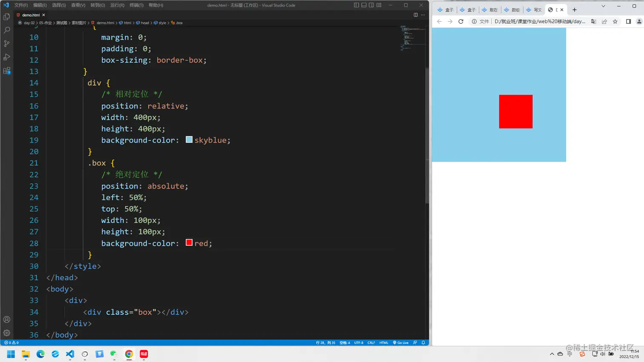Click the Go Live status bar button
Image resolution: width=644 pixels, height=362 pixels.
click(401, 342)
